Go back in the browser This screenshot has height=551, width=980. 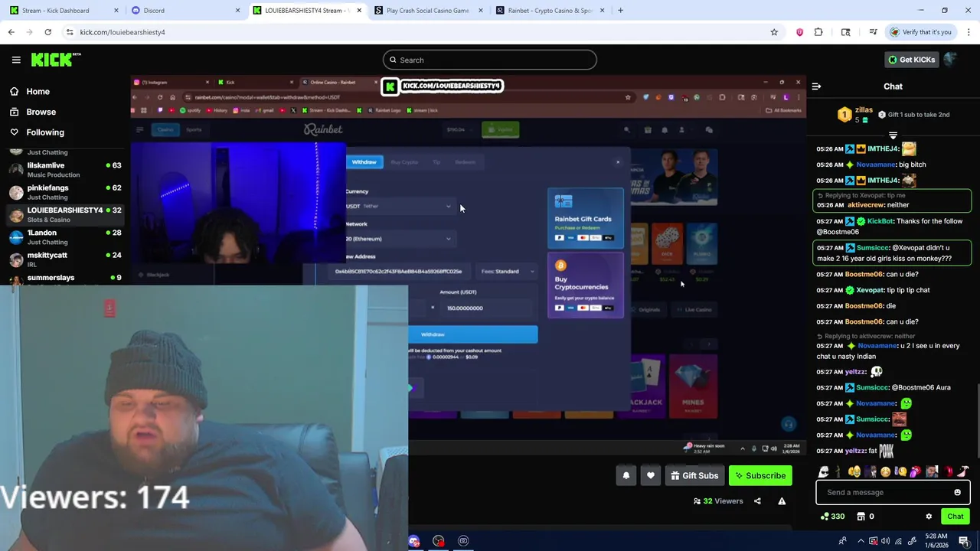coord(11,32)
